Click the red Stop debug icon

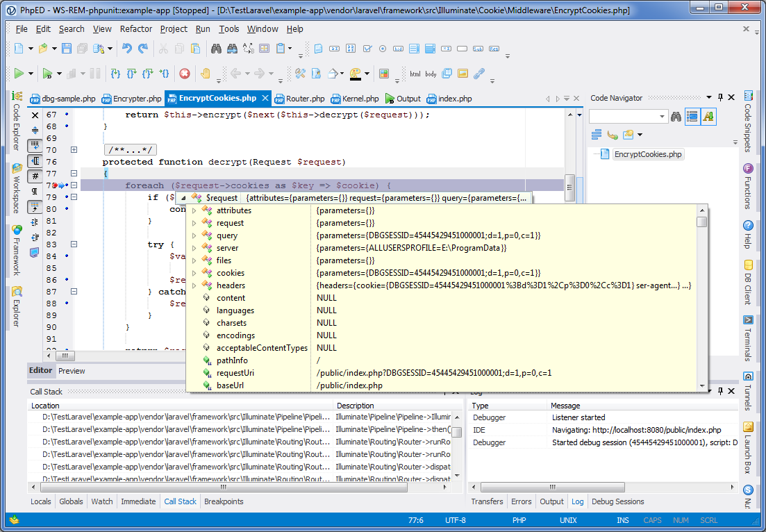tap(185, 74)
